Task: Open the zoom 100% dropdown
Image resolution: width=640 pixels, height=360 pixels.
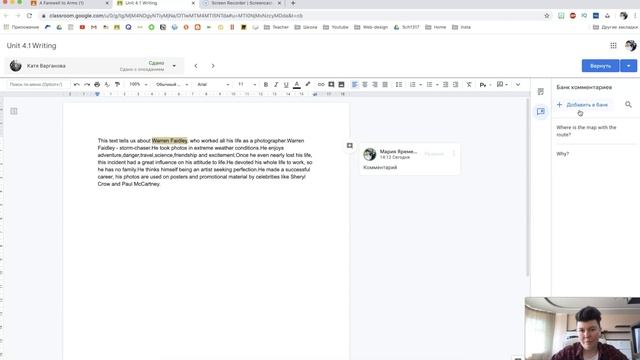Action: [138, 84]
